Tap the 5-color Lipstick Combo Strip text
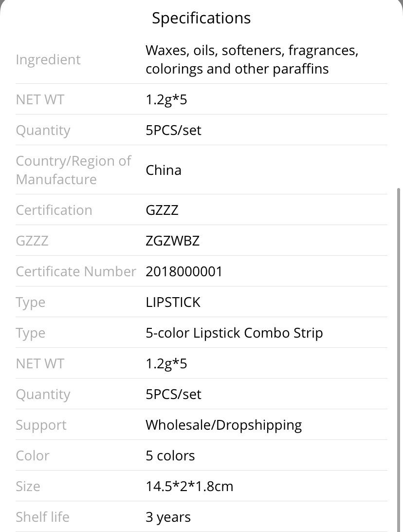This screenshot has width=403, height=532. [234, 333]
